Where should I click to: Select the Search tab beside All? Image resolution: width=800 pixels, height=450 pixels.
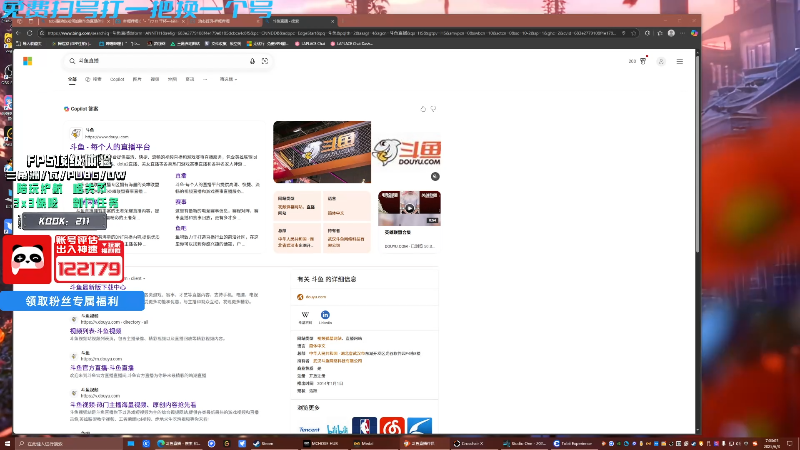[x=94, y=79]
